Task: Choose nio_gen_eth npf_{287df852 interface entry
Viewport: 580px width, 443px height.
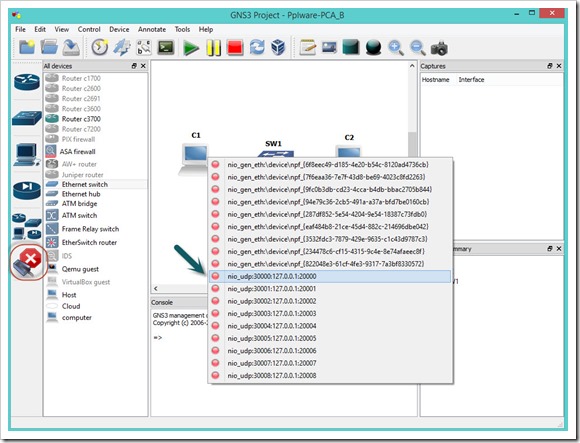Action: (x=330, y=214)
